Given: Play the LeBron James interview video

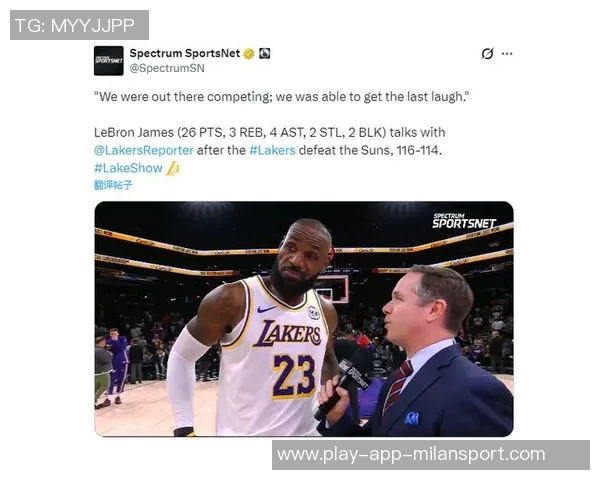Looking at the screenshot, I should click(304, 319).
